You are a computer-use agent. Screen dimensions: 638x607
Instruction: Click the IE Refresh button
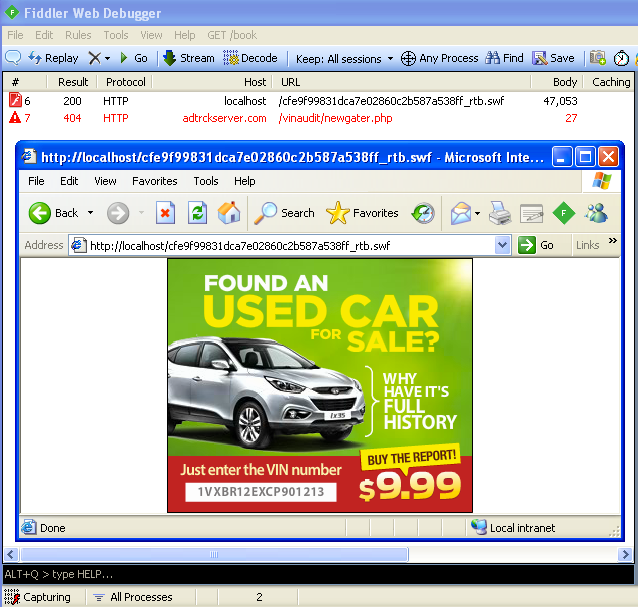click(x=197, y=213)
